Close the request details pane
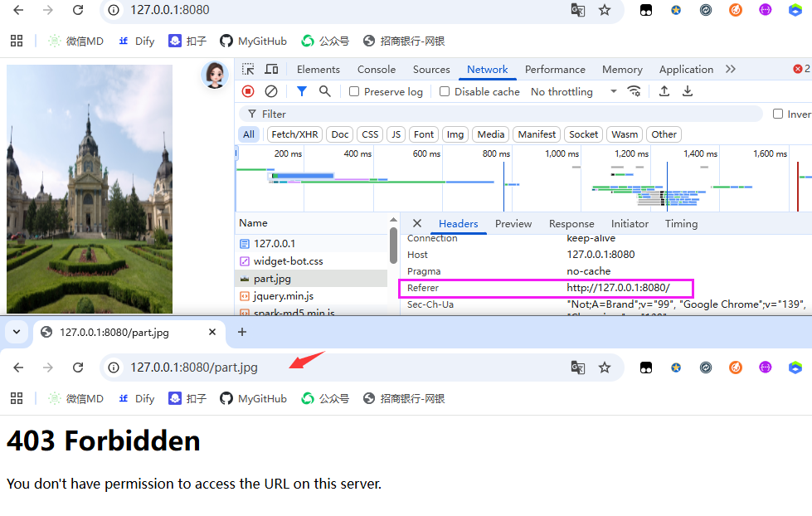The image size is (812, 516). click(417, 223)
